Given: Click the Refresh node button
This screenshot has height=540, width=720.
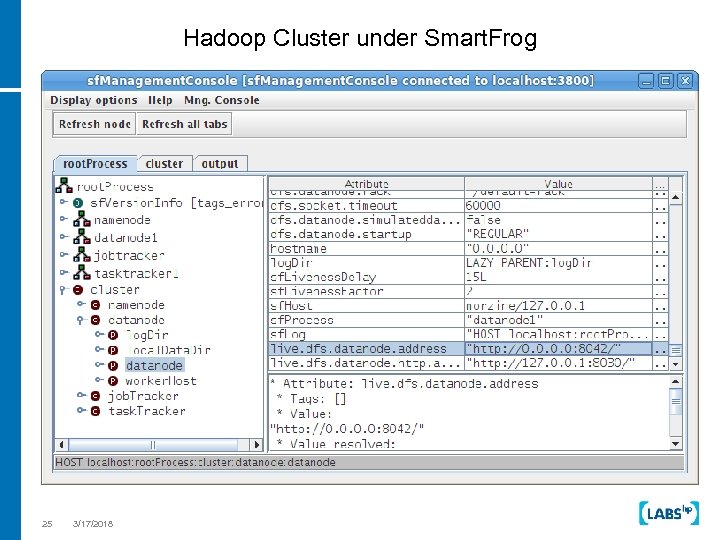Looking at the screenshot, I should [95, 124].
